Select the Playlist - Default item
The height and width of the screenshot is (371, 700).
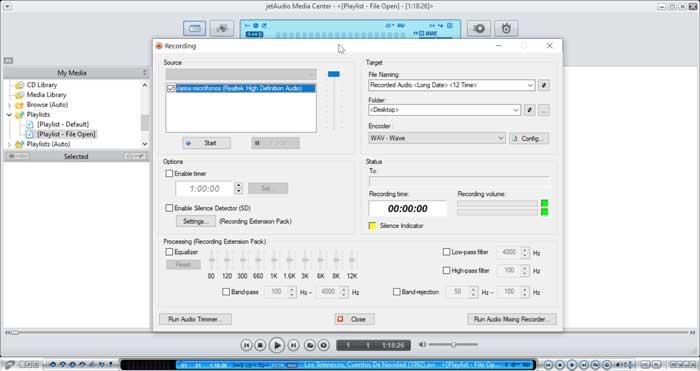(63, 124)
